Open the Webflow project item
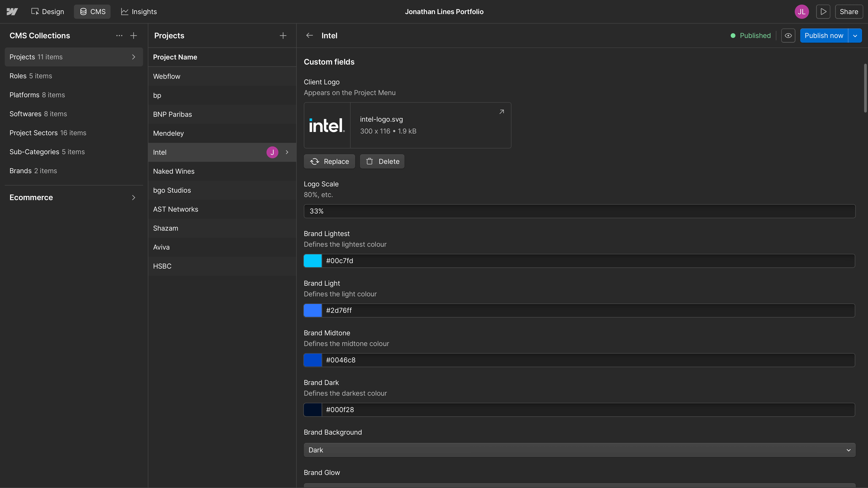 (x=222, y=76)
